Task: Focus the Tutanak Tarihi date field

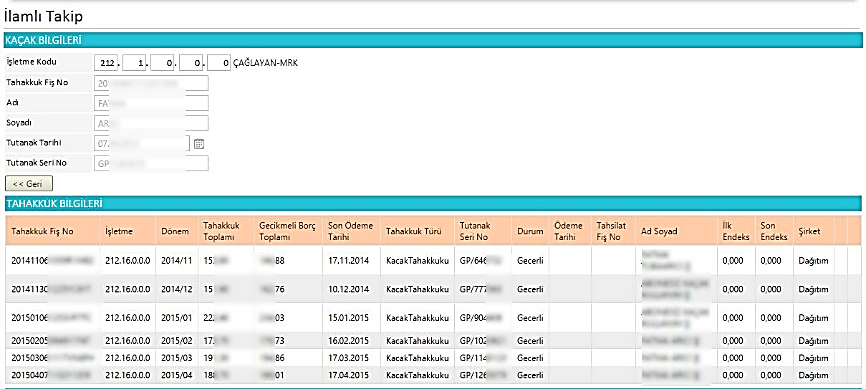Action: coord(142,143)
